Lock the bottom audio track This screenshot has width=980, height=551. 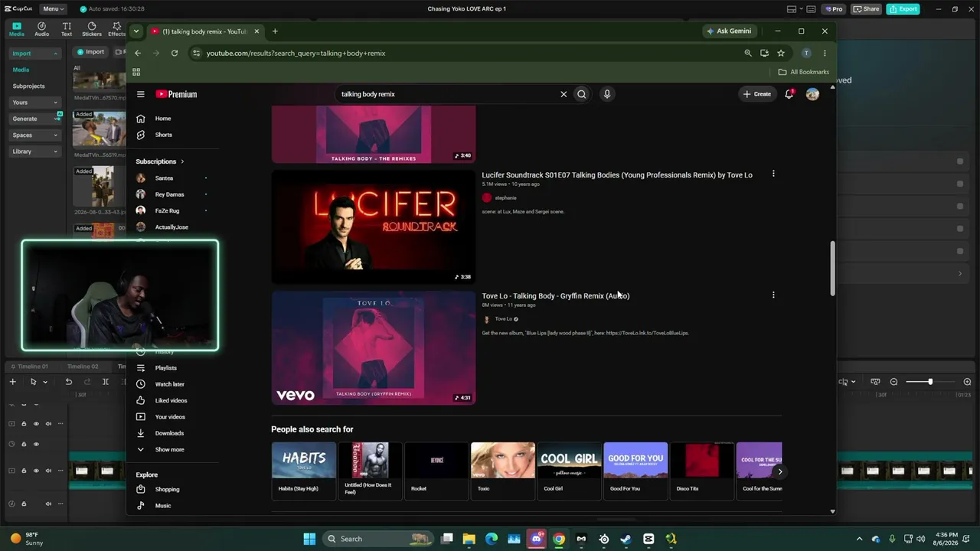[24, 504]
